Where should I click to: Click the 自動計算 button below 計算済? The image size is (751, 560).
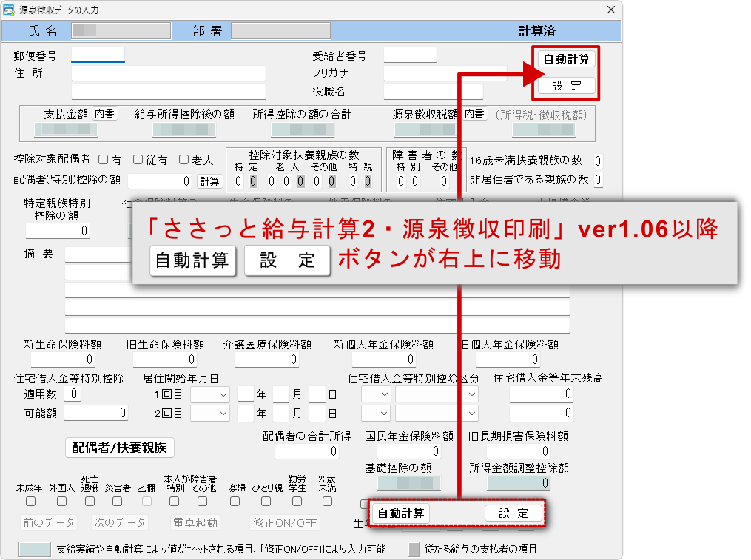(566, 59)
